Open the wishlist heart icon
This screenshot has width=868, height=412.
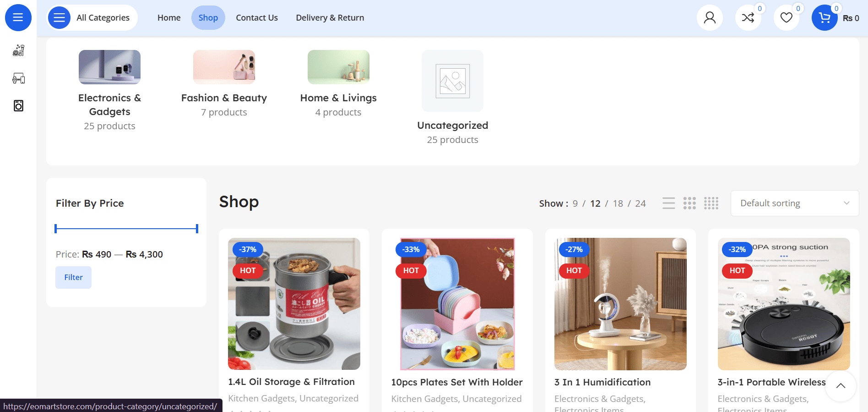[x=787, y=18]
